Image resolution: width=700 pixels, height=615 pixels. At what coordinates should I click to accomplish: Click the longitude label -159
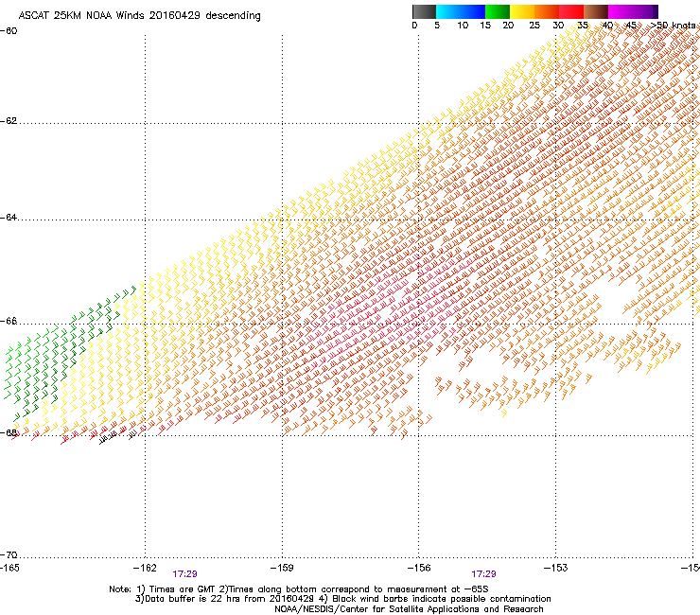point(282,568)
